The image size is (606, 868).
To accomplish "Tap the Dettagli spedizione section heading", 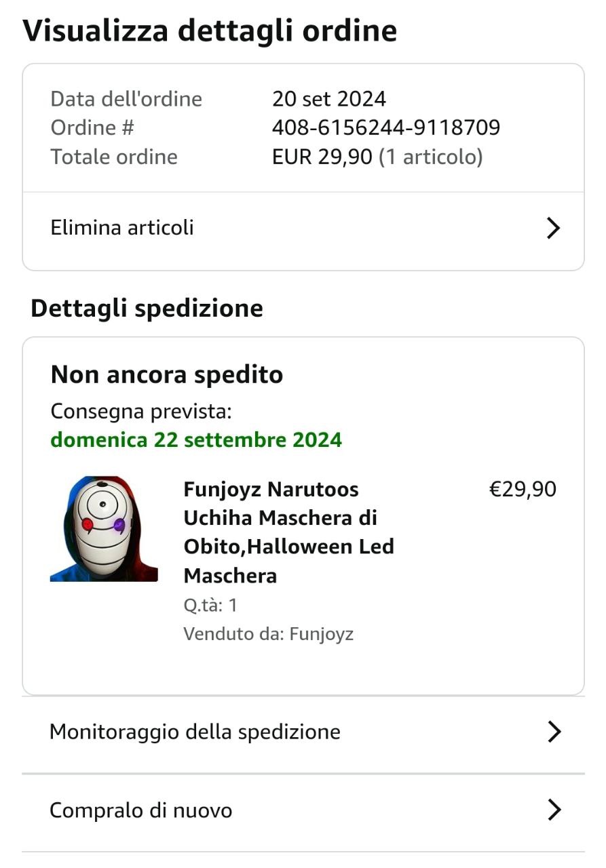I will 147,309.
